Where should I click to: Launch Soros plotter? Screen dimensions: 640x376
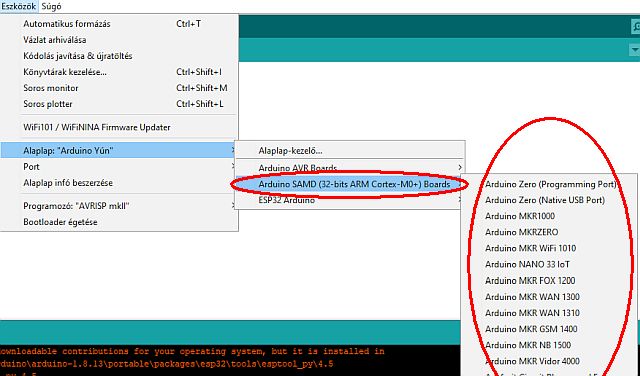[x=119, y=104]
